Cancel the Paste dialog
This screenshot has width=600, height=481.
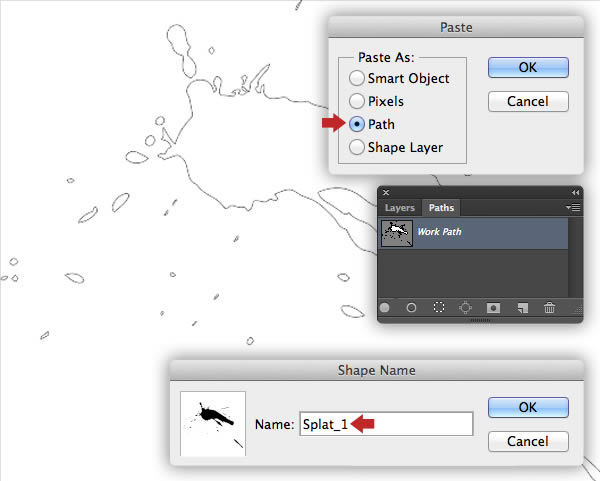click(528, 101)
